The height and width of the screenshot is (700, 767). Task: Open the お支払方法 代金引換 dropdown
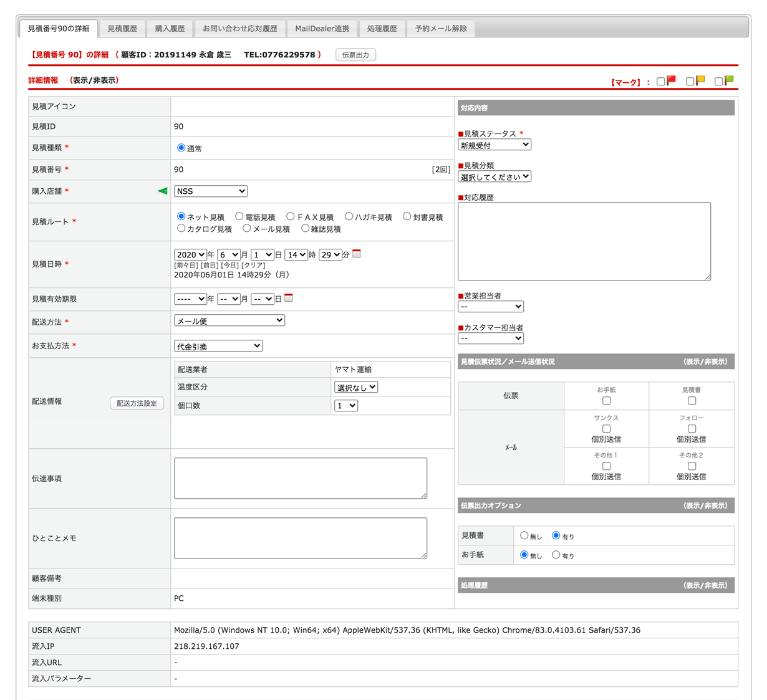click(218, 346)
